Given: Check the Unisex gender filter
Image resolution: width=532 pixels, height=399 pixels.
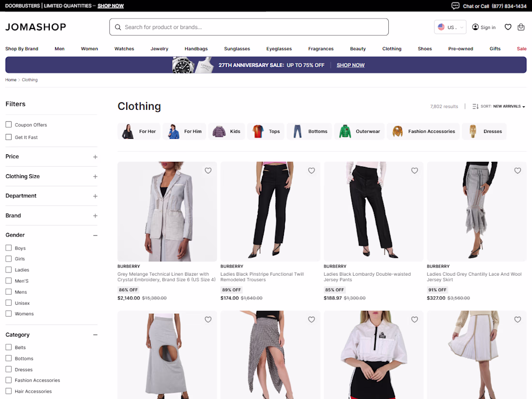Looking at the screenshot, I should click(9, 303).
